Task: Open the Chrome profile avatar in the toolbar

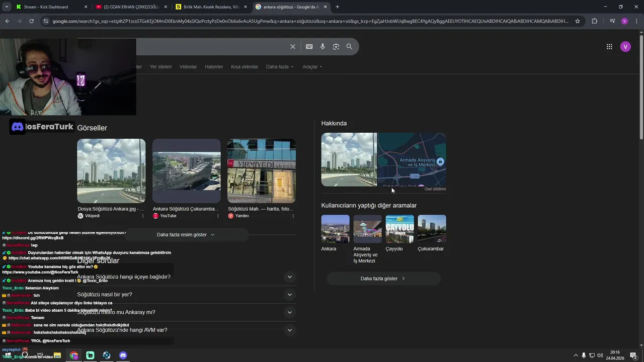Action: [624, 21]
